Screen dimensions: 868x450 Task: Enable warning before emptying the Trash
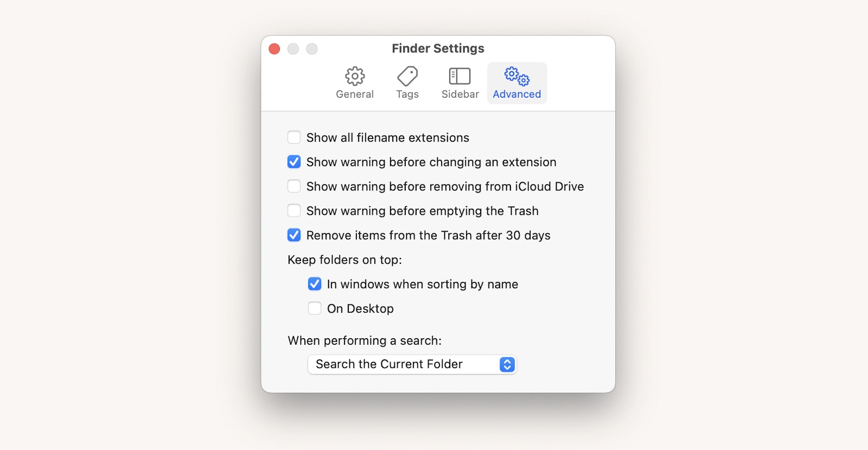click(x=294, y=211)
